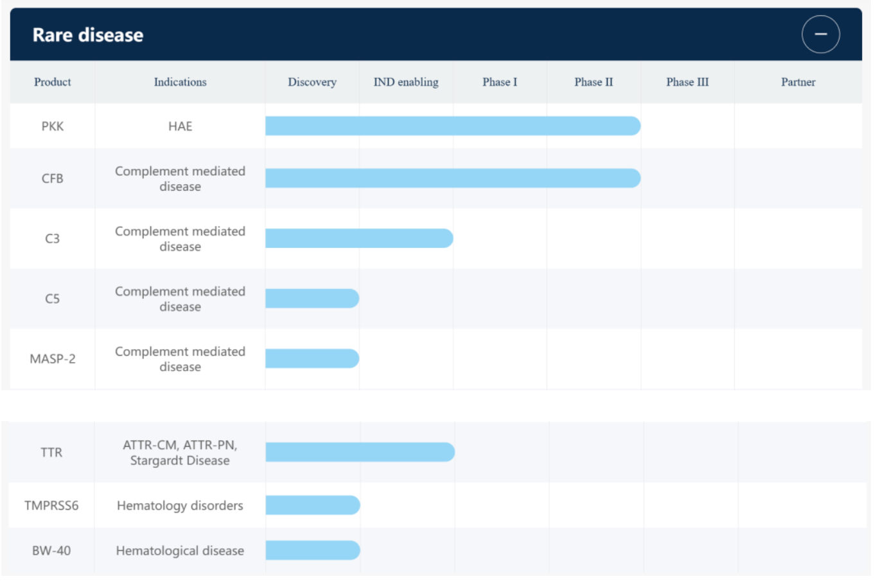Click the BW-40 product name
The height and width of the screenshot is (588, 880).
click(51, 551)
